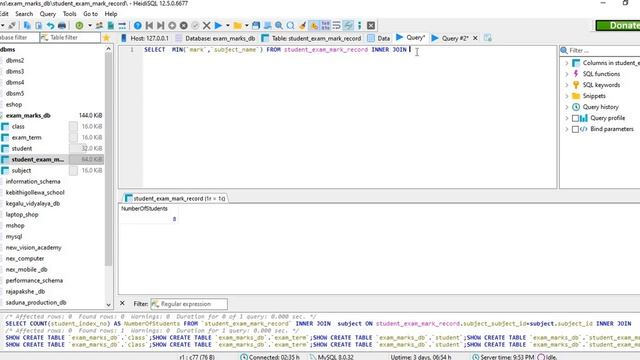Open the run query dropdown arrow
This screenshot has height=360, width=640.
tap(228, 25)
